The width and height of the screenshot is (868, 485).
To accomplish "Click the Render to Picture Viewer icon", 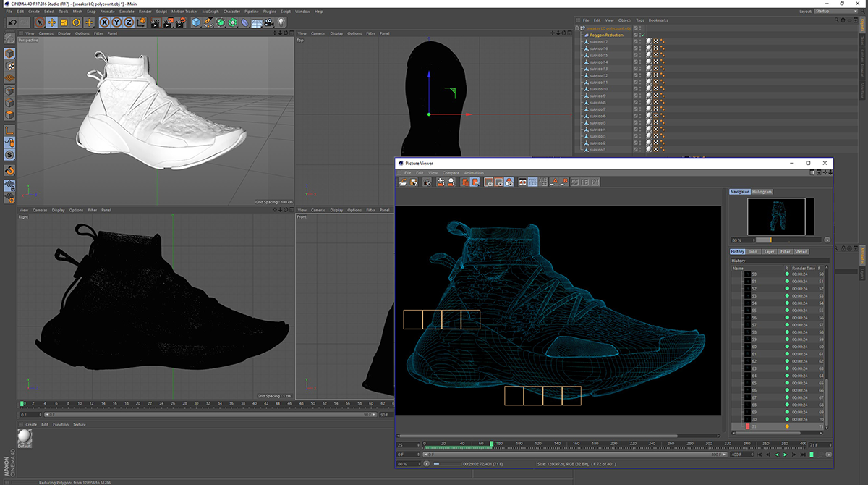I will pos(167,22).
